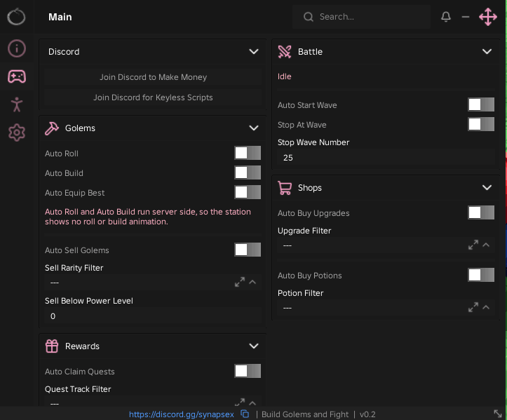Open the Upgrade Filter dropdown caret
The width and height of the screenshot is (507, 420).
click(486, 245)
